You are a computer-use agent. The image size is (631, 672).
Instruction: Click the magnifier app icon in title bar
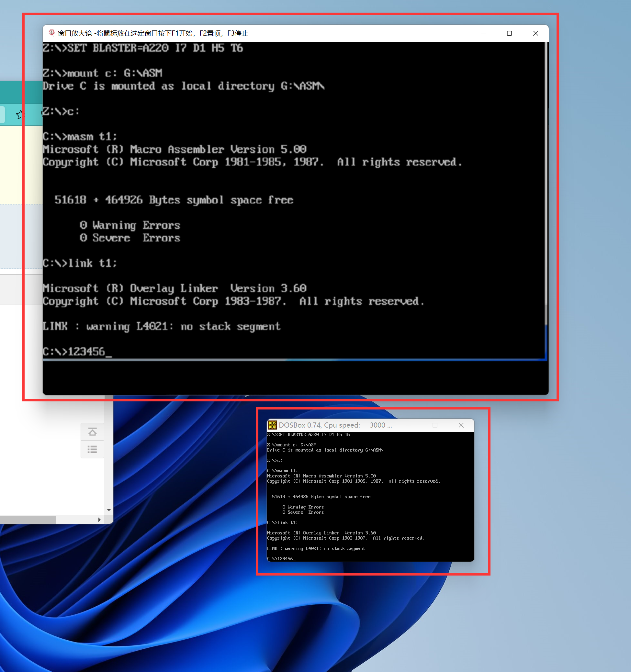[x=51, y=33]
